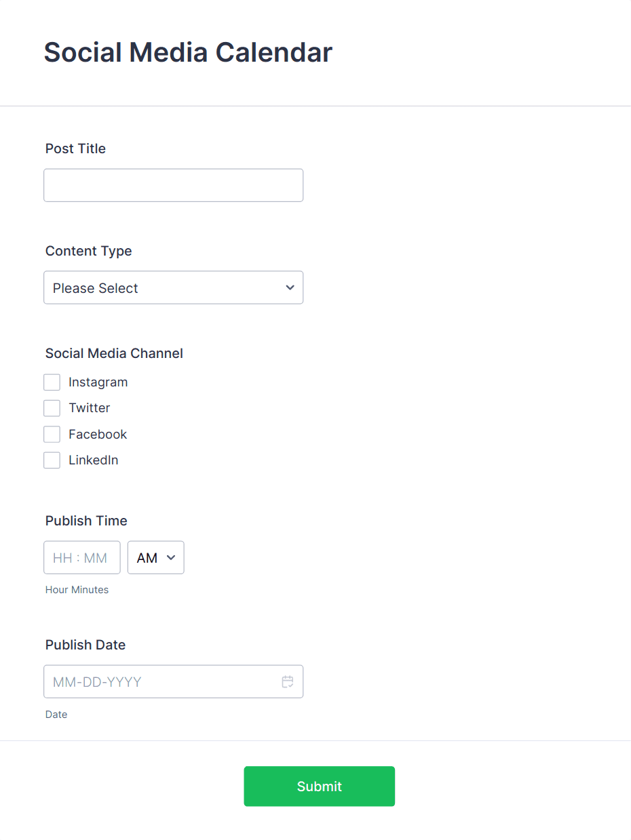Viewport: 631px width, 840px height.
Task: Click the AM/PM dropdown arrow
Action: [x=172, y=557]
